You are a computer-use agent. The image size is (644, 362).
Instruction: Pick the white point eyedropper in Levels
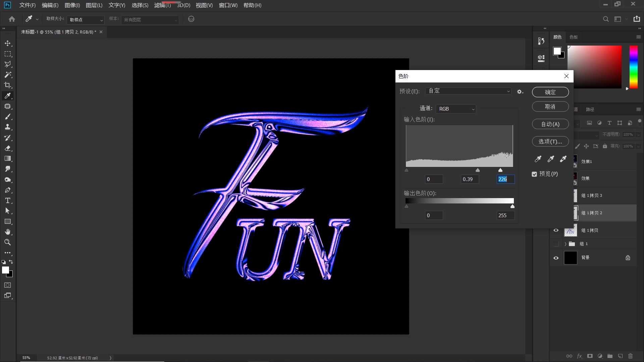[563, 159]
